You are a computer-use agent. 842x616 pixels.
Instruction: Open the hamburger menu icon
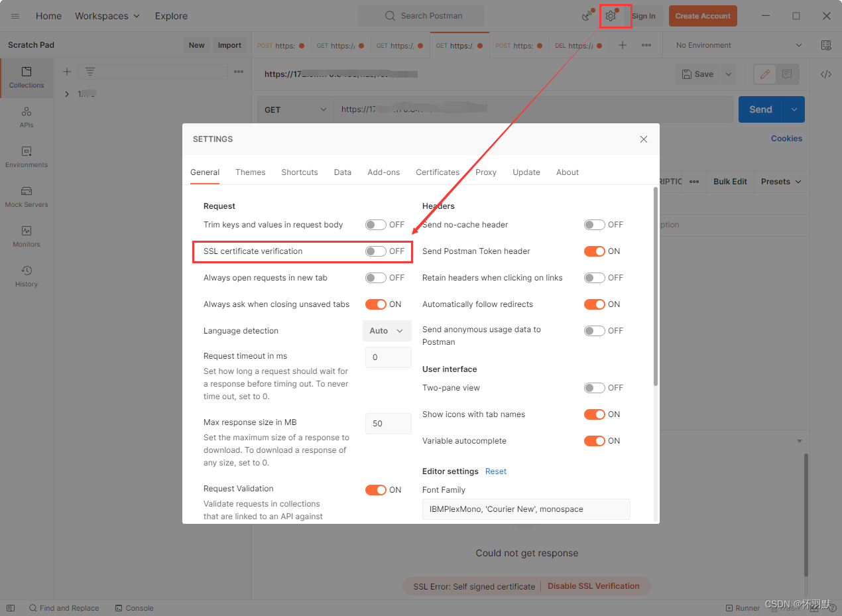15,16
